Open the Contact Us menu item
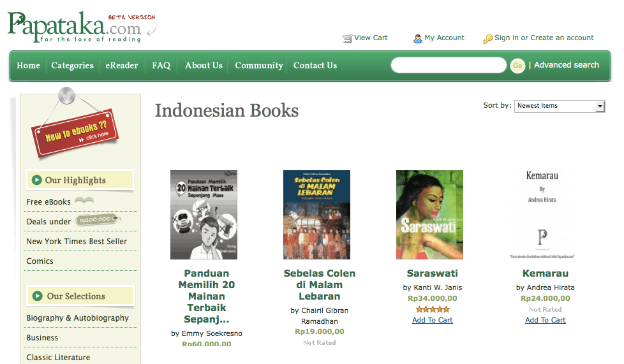 coord(315,65)
